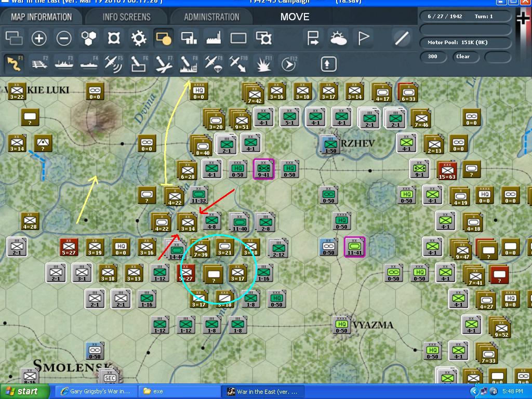The width and height of the screenshot is (532, 399).
Task: Toggle the four-corner bracket map icon
Action: 114,38
